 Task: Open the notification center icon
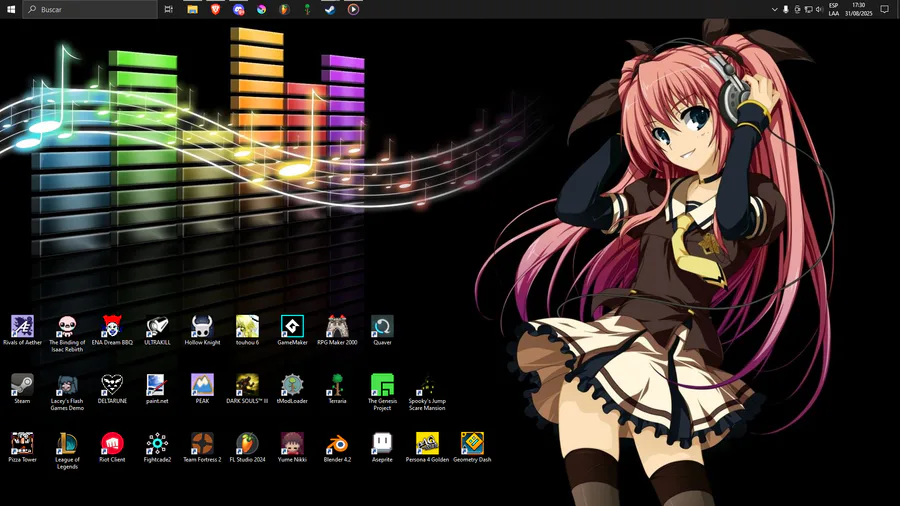click(x=885, y=9)
